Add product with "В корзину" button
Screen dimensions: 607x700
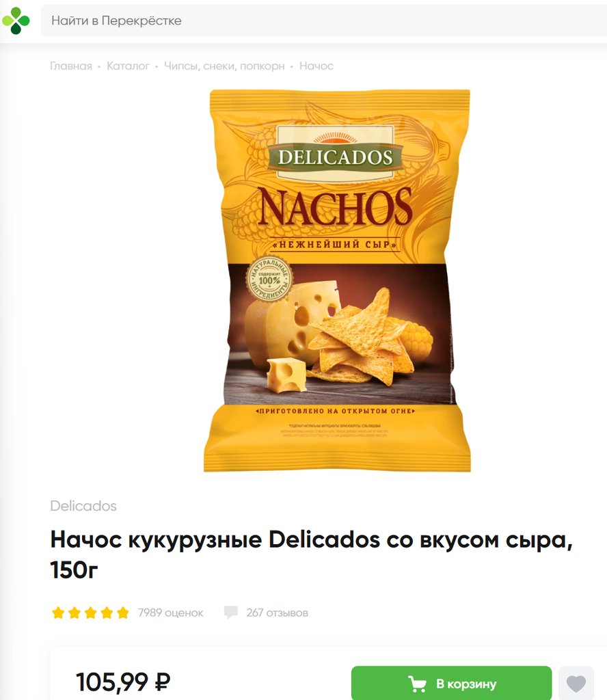452,683
